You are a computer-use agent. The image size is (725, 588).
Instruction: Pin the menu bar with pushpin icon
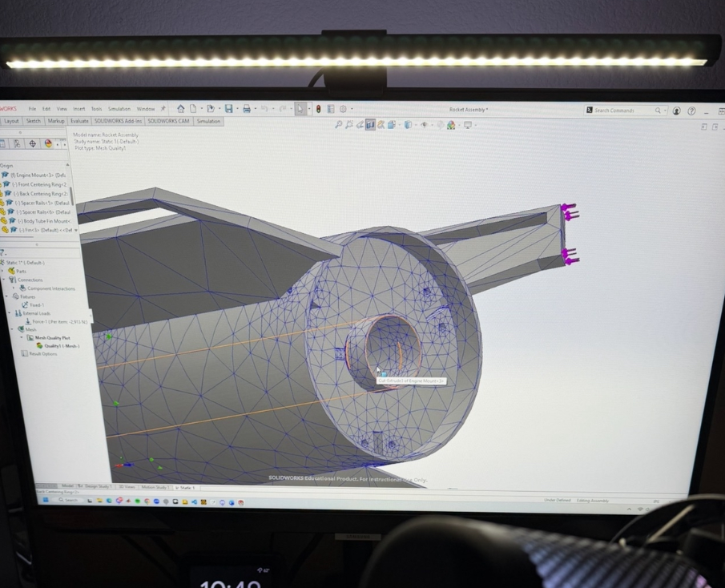(x=163, y=108)
